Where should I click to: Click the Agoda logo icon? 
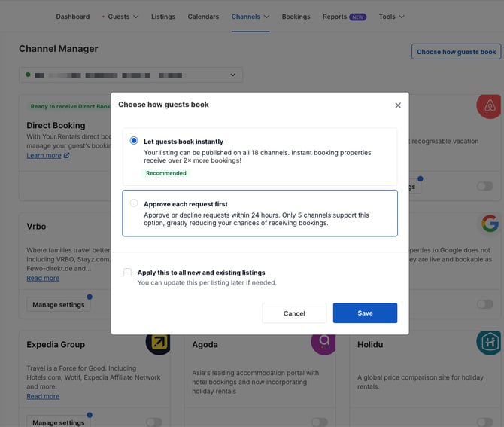click(x=323, y=343)
